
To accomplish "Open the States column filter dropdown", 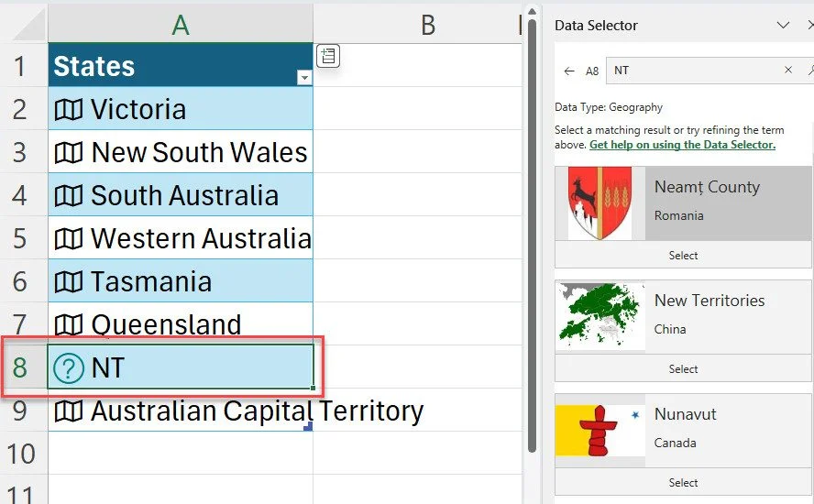I will tap(304, 78).
